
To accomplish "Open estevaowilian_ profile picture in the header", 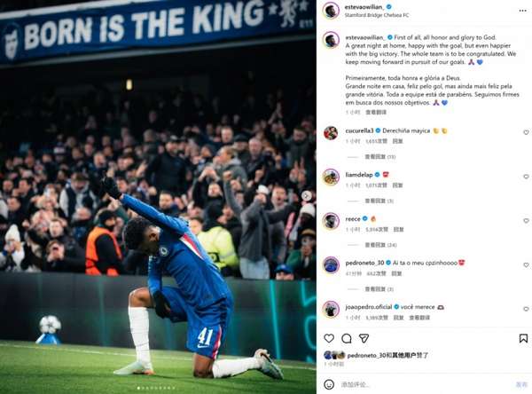I will coord(331,11).
